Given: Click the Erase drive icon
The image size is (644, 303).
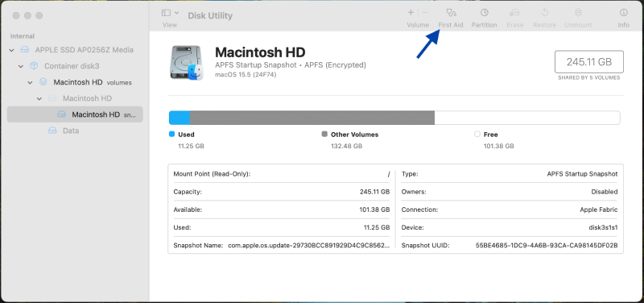Looking at the screenshot, I should click(514, 13).
